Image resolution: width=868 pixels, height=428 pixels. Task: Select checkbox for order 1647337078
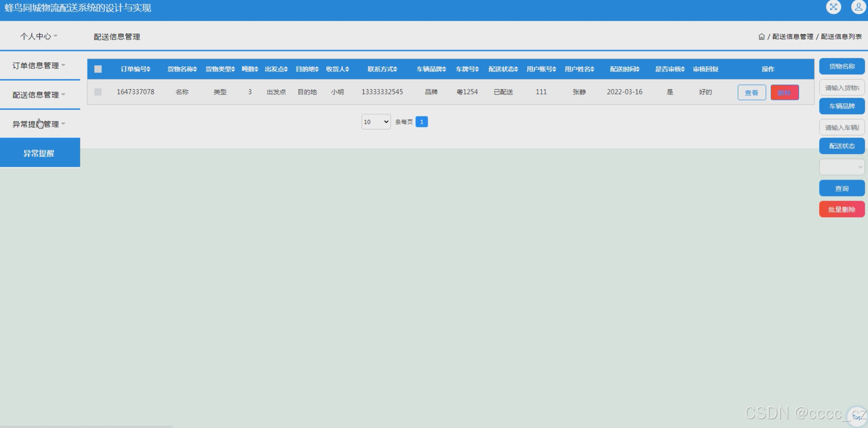tap(98, 92)
